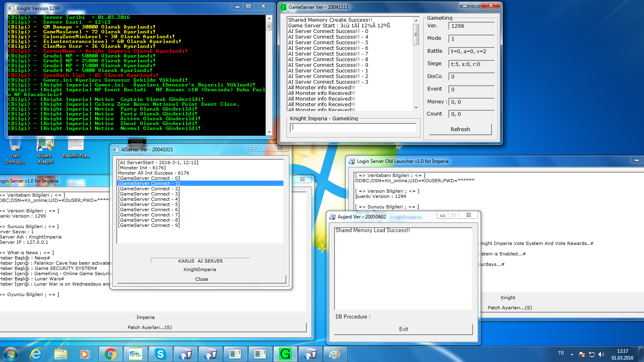Click the GameServer log scrollbar thumb
Image resolution: width=644 pixels, height=362 pixels.
(x=416, y=35)
